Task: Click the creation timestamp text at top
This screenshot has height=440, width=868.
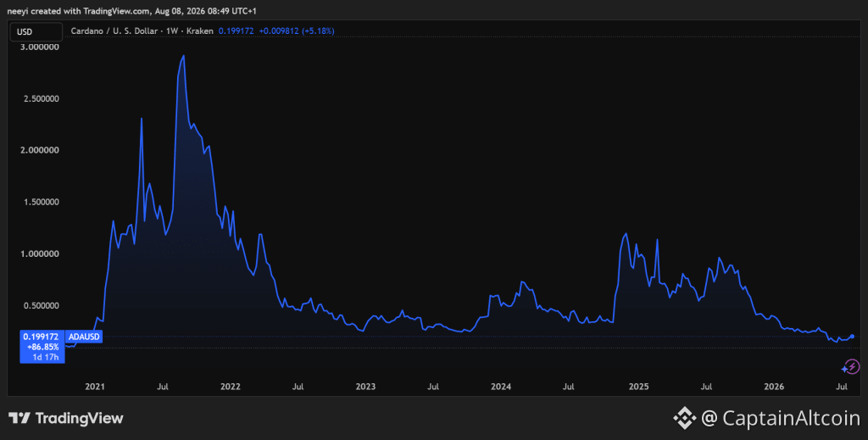Action: click(x=131, y=10)
